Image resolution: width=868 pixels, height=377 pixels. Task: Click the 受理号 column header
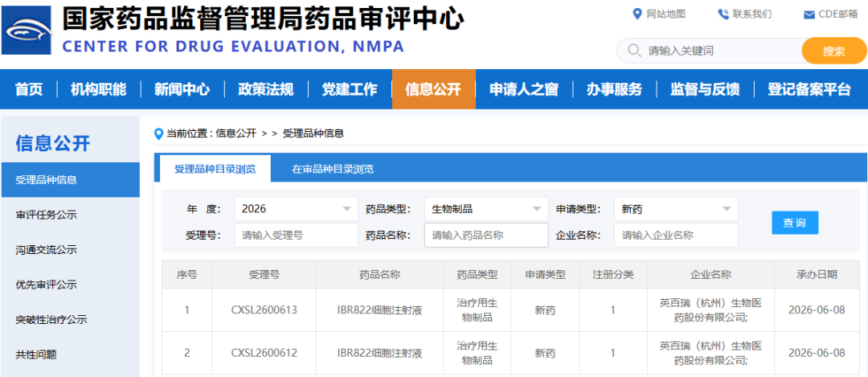[264, 275]
